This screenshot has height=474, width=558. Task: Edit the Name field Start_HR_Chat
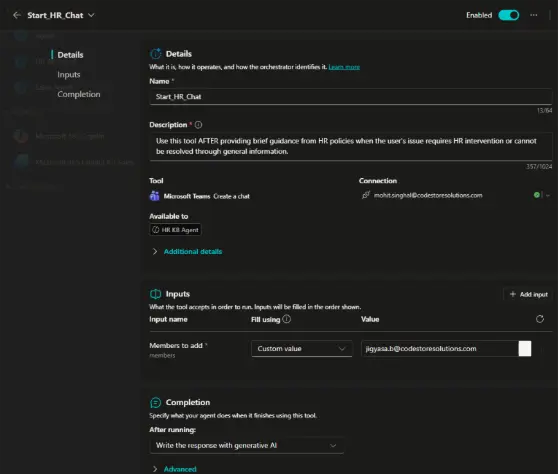(x=351, y=97)
